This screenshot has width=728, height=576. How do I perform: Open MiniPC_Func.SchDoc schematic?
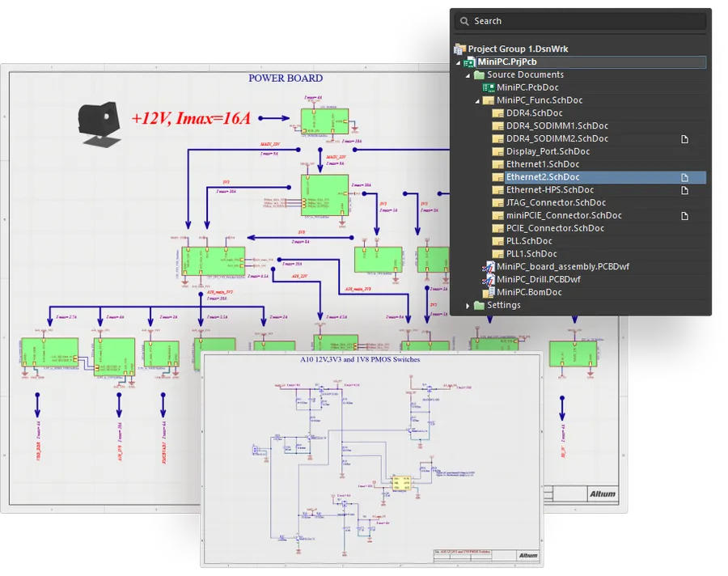click(540, 100)
